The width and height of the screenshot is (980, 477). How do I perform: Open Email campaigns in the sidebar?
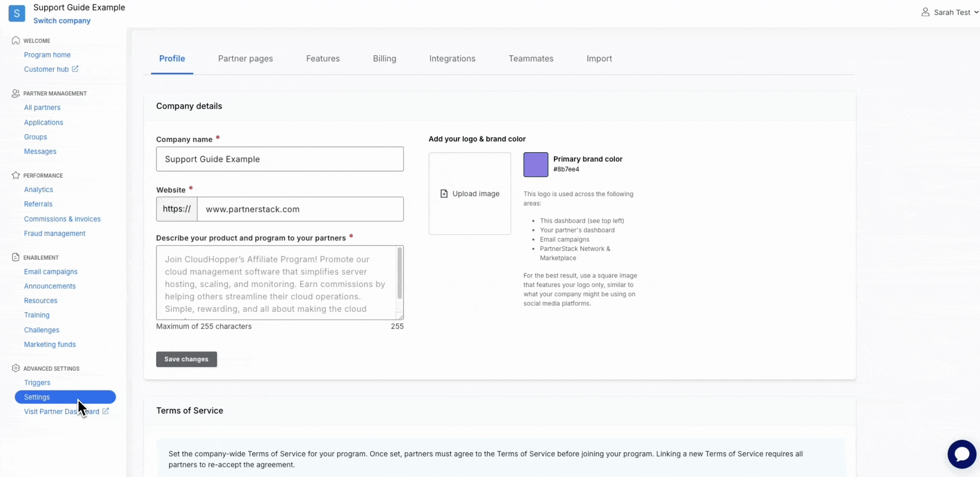tap(51, 272)
